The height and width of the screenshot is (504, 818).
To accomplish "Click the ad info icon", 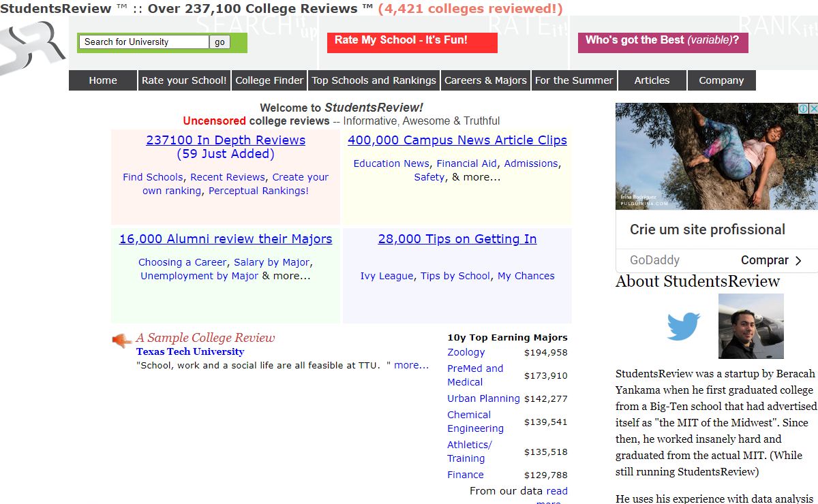I will [804, 109].
